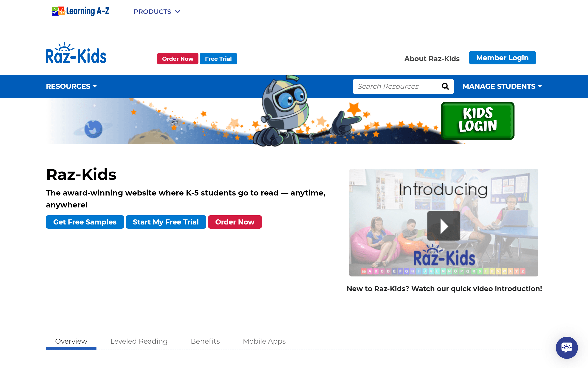
Task: Click the green Kids Login button
Action: (x=478, y=121)
